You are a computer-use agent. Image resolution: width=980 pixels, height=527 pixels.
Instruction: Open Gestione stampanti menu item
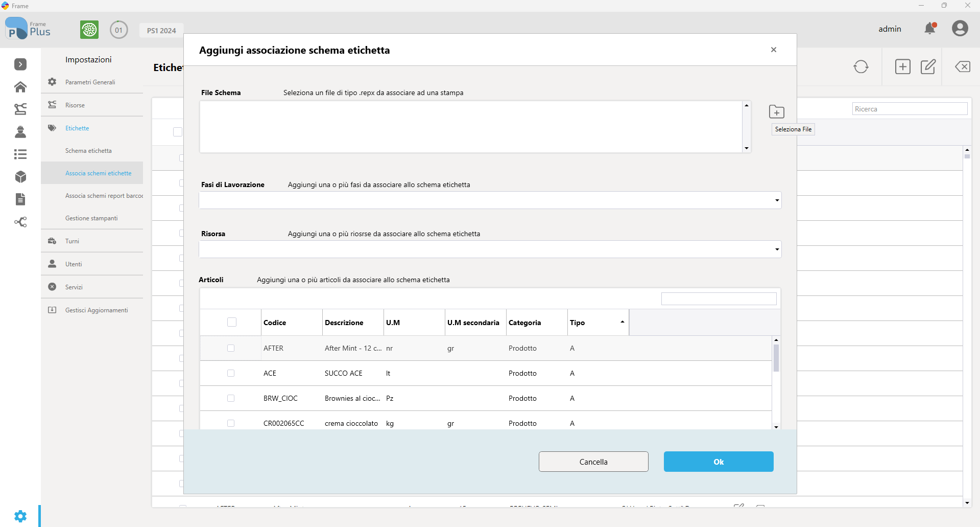(x=91, y=218)
